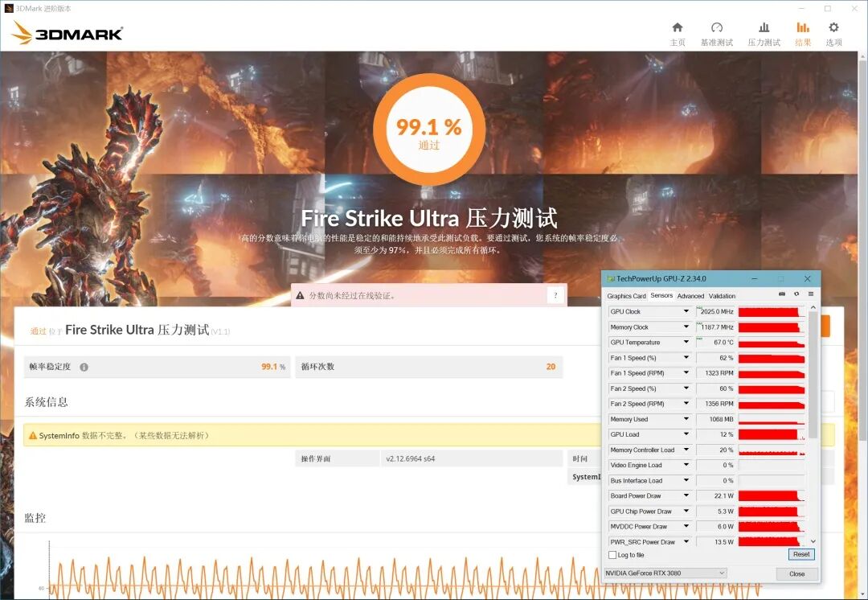Click the 3DMark title bar app icon
The height and width of the screenshot is (600, 868).
8,8
